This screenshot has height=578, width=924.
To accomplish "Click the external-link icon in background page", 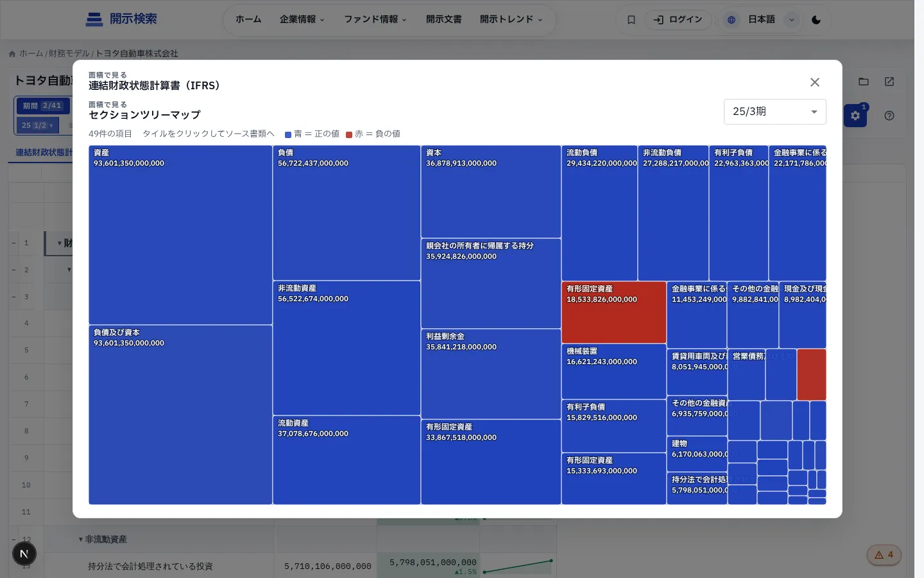I will (x=889, y=82).
